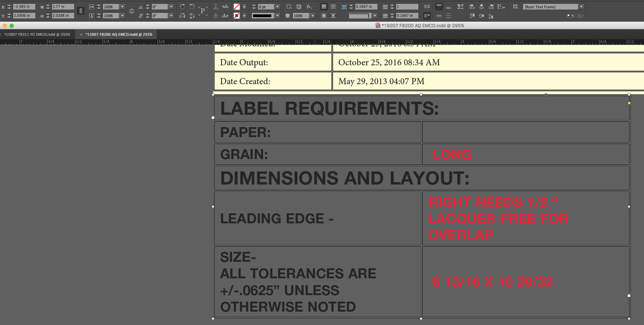The image size is (644, 325).
Task: Click the Date Output label cell
Action: (x=273, y=62)
